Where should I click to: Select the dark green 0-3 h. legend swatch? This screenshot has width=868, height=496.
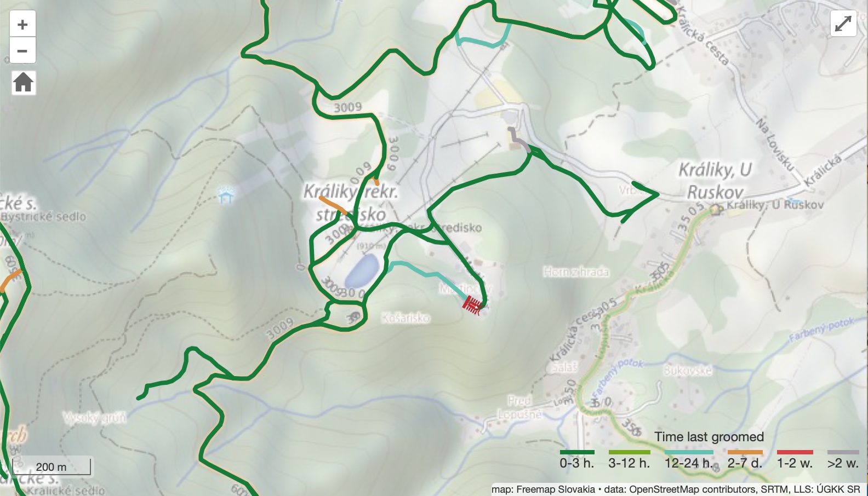[576, 452]
